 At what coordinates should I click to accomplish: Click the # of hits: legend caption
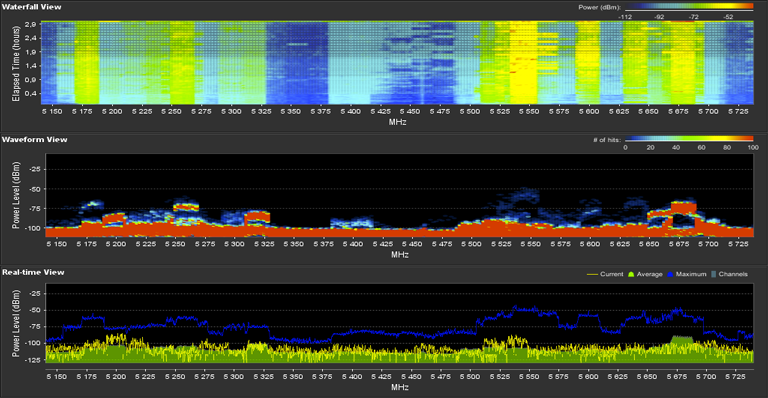pyautogui.click(x=607, y=140)
